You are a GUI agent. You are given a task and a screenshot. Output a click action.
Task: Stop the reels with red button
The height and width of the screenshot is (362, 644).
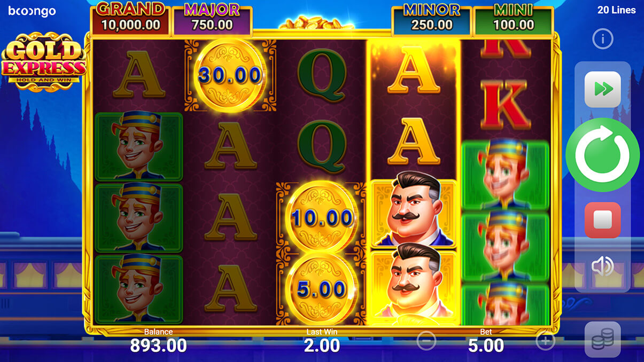tap(603, 220)
